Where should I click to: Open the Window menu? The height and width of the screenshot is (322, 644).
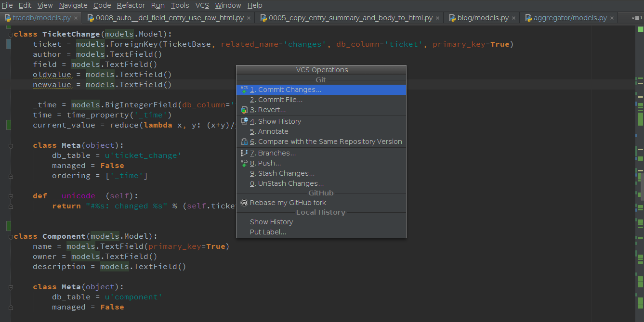(228, 5)
